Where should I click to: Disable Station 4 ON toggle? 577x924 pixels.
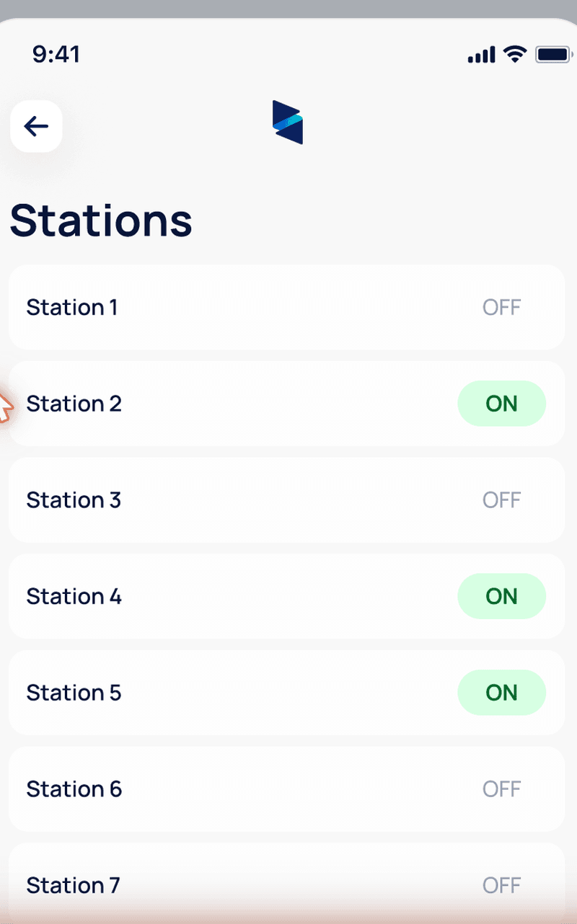(x=501, y=596)
